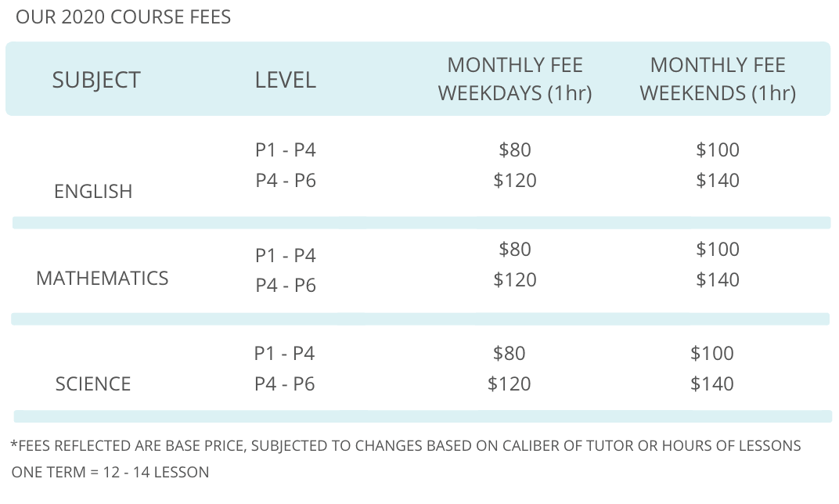839x504 pixels.
Task: Click the Monthly Fee Weekends header
Action: coord(718,79)
